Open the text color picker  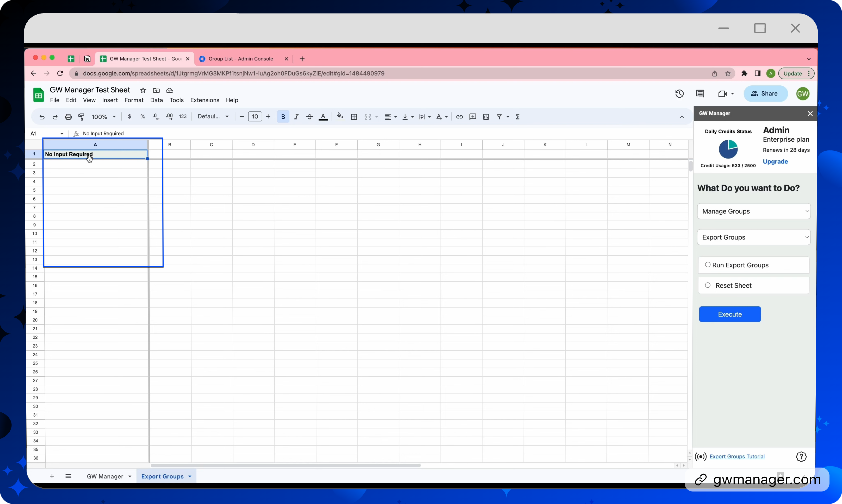[x=323, y=116]
